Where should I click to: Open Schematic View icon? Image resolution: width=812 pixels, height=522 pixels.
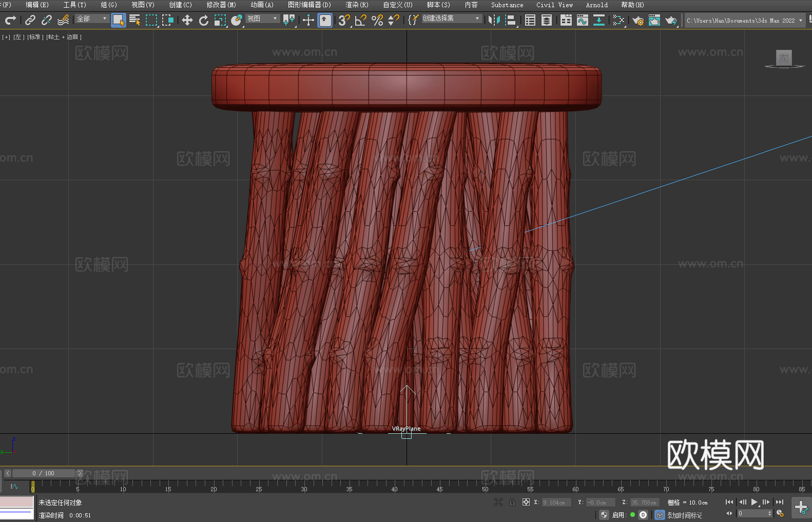click(x=618, y=20)
